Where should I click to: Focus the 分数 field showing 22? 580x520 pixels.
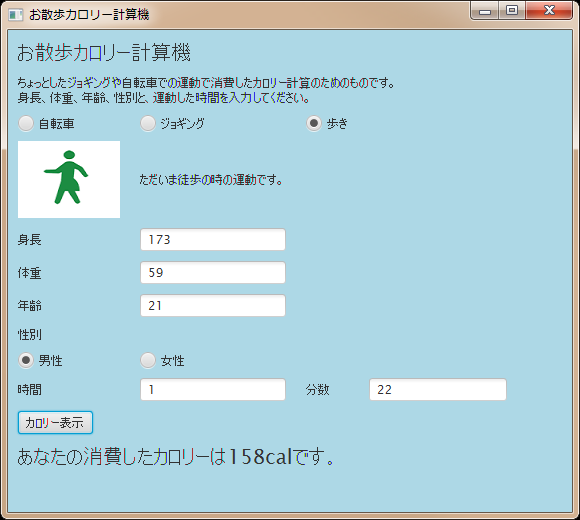coord(438,389)
